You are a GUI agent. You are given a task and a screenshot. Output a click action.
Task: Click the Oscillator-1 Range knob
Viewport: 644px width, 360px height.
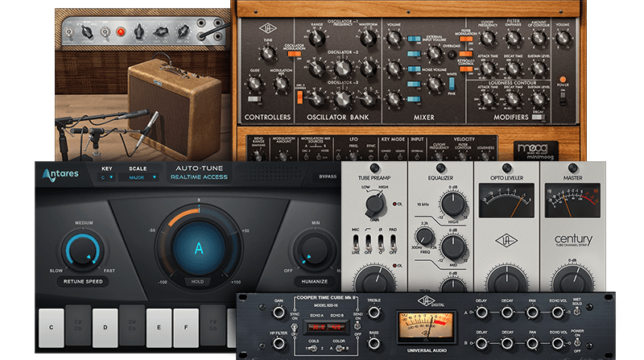pos(316,38)
